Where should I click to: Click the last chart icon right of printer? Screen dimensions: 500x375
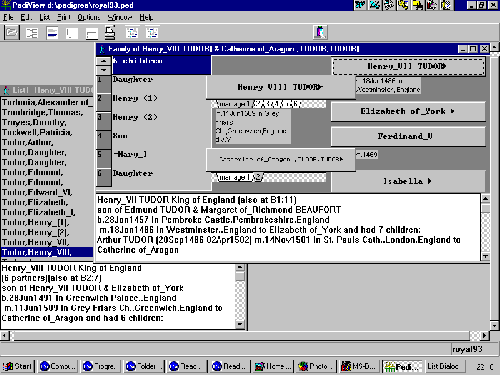coord(152,33)
